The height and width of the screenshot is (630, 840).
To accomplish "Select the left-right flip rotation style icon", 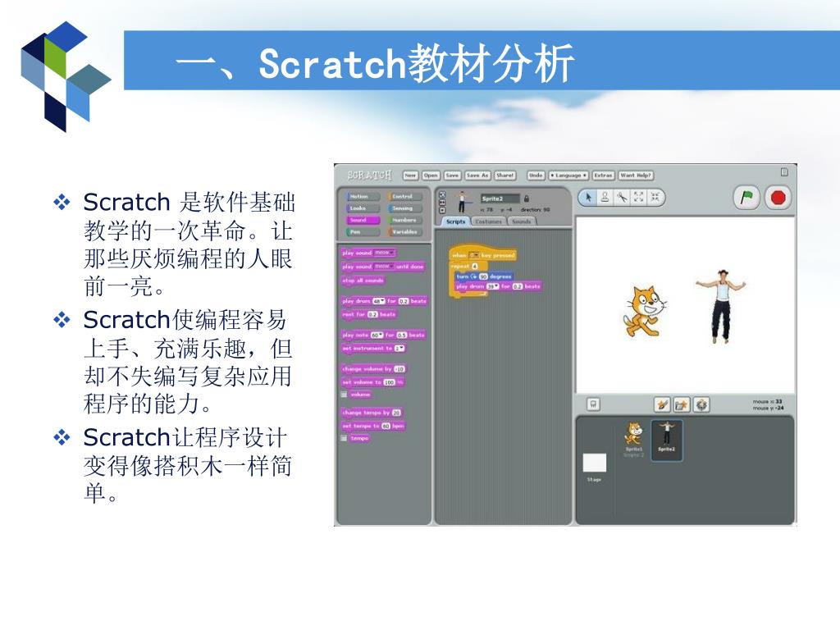I will [x=442, y=203].
